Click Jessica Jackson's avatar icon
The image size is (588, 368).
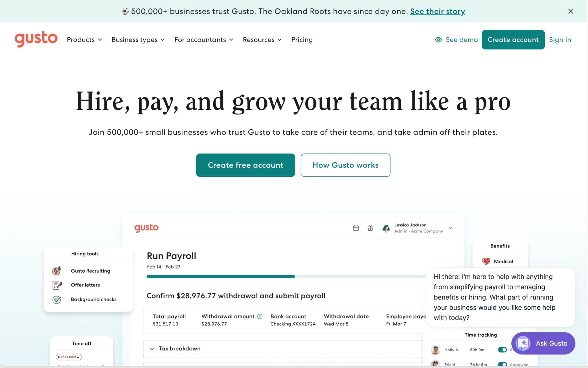(386, 228)
